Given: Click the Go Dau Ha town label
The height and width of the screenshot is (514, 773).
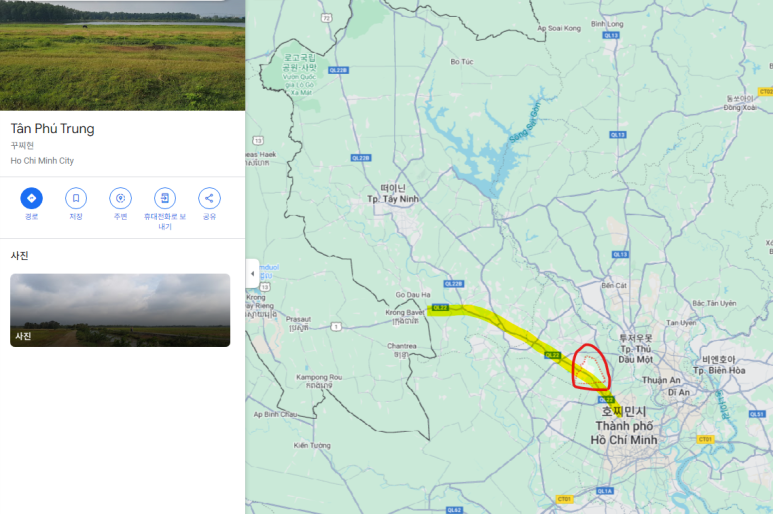Looking at the screenshot, I should tap(413, 295).
